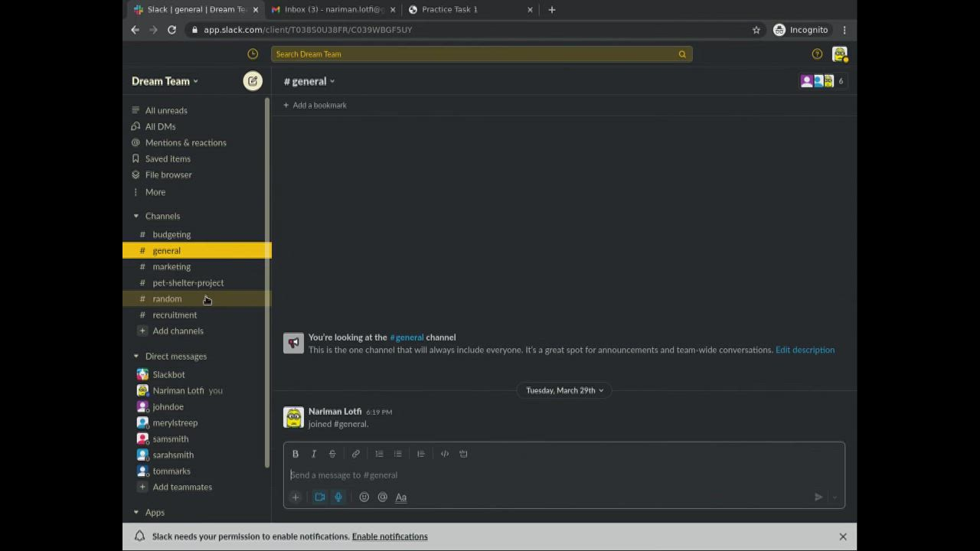Viewport: 980px width, 551px height.
Task: Collapse the Channels section
Action: [x=136, y=216]
